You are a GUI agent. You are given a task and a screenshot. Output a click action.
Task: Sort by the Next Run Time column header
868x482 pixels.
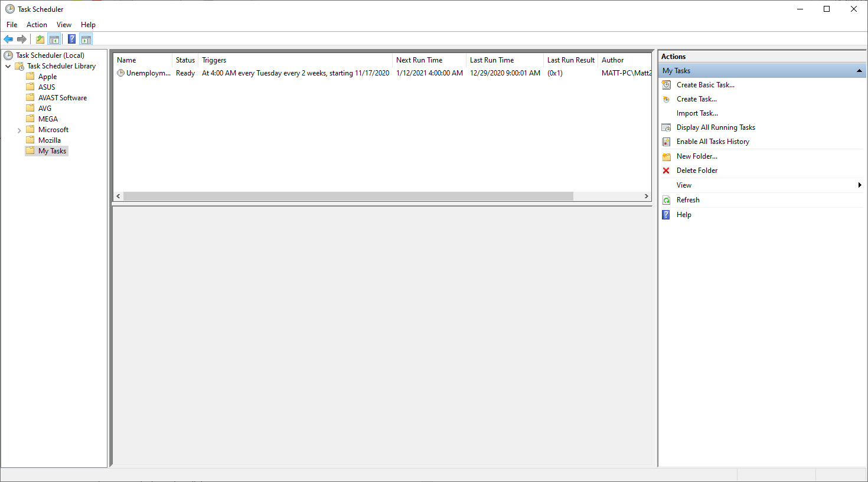pyautogui.click(x=429, y=60)
